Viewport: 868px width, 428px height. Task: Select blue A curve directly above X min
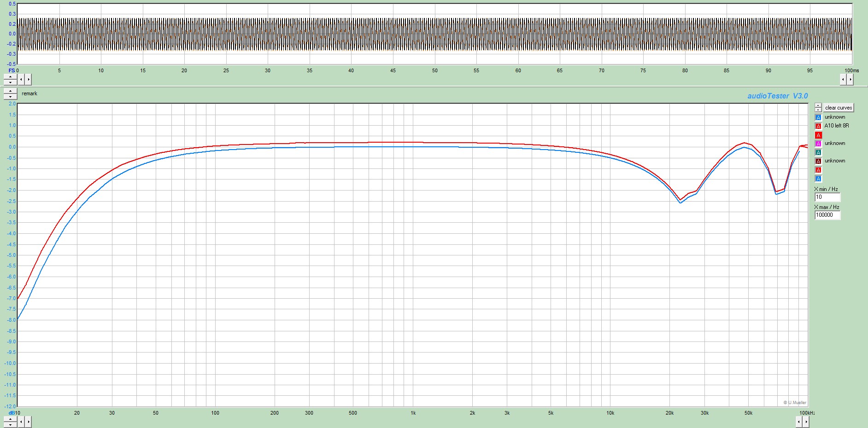point(818,179)
